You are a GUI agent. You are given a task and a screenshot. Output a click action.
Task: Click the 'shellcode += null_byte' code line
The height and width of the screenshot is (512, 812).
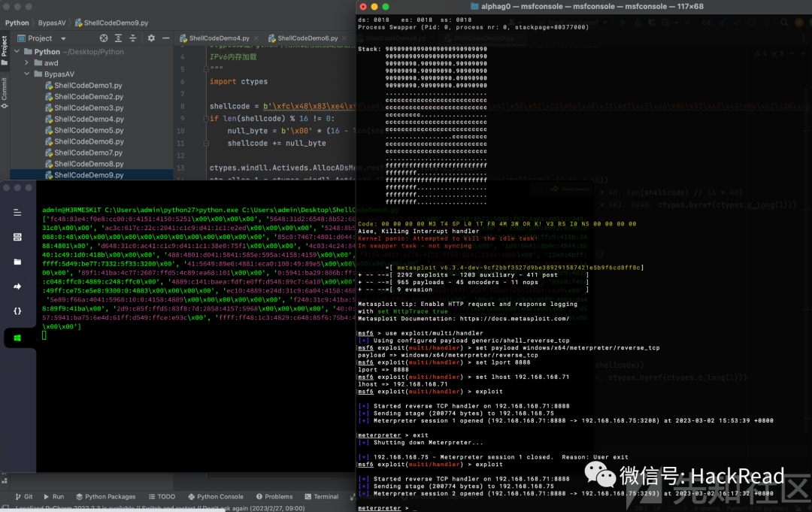[277, 144]
